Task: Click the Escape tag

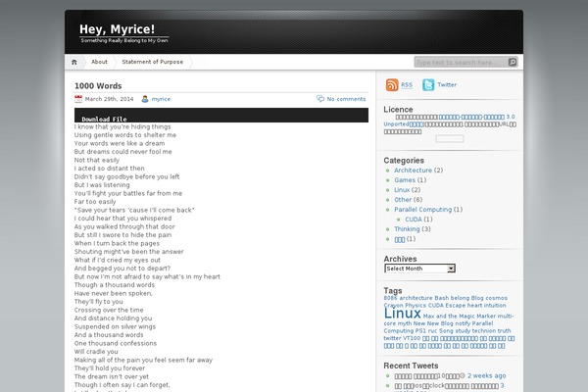Action: click(456, 306)
